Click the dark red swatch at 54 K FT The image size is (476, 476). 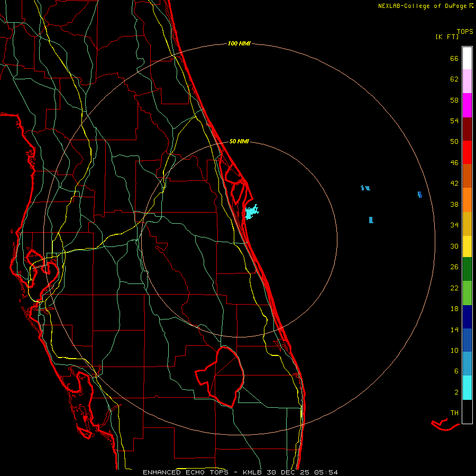[x=467, y=129]
